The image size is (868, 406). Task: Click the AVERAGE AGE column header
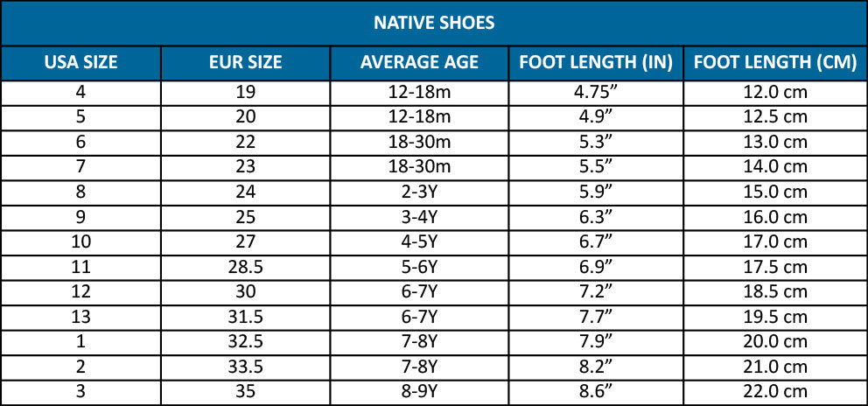pos(419,63)
